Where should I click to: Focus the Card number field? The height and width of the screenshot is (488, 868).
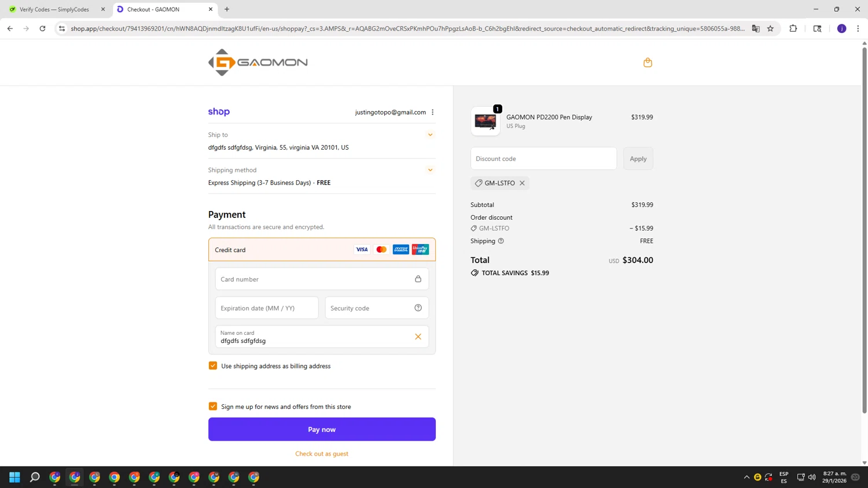[x=322, y=279]
